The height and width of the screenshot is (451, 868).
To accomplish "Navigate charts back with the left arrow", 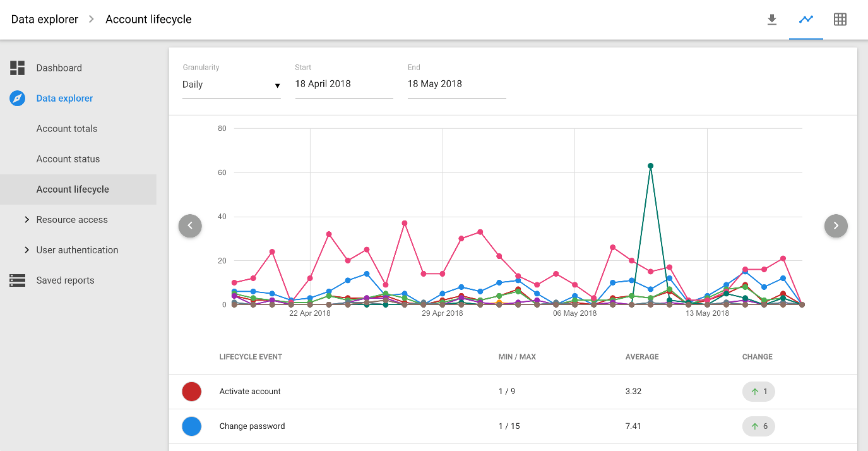I will click(x=190, y=225).
